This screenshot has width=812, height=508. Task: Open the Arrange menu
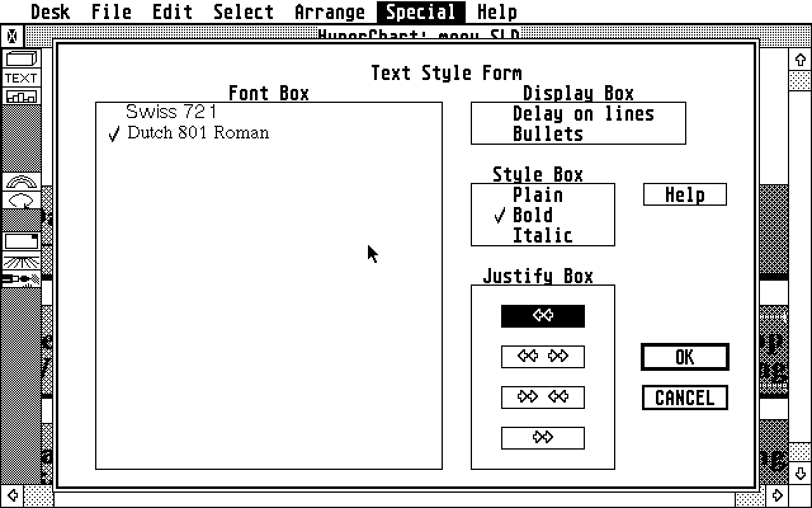click(x=330, y=11)
